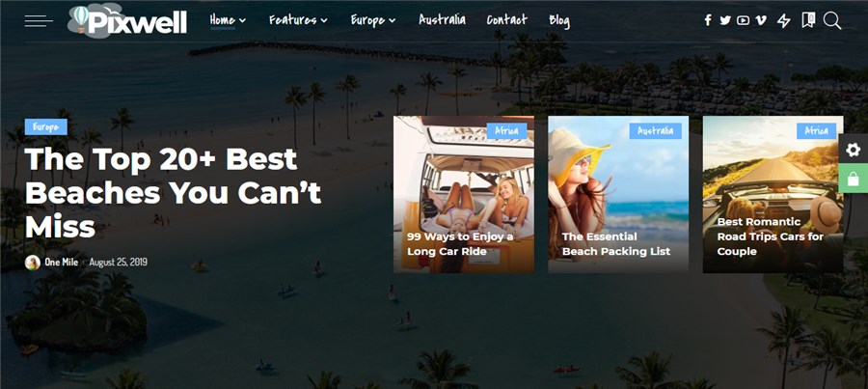This screenshot has height=389, width=868.
Task: Open The Top 20+ Best Beaches headline
Action: [x=174, y=193]
